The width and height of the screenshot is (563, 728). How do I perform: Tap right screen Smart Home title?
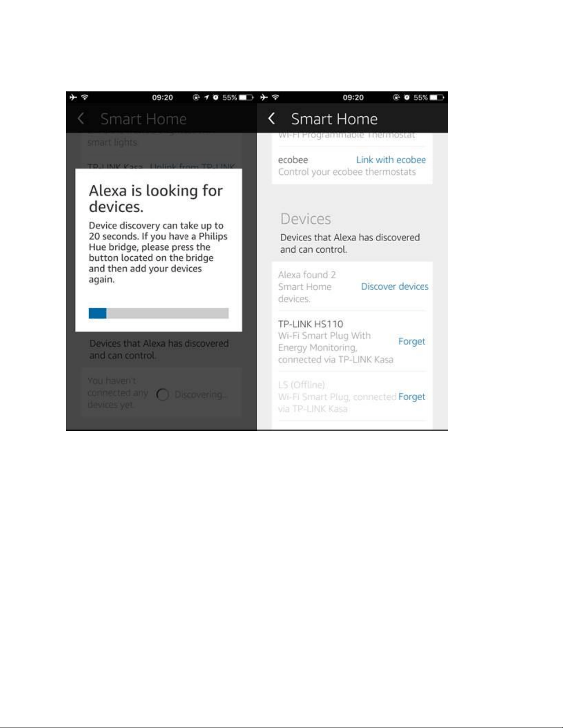tap(334, 119)
